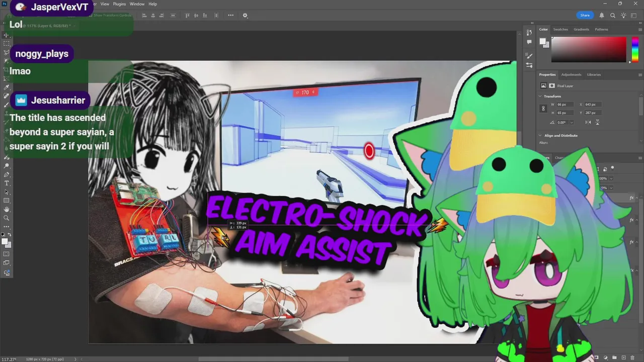The image size is (644, 362).
Task: Select the Move tool
Action: pyautogui.click(x=7, y=35)
